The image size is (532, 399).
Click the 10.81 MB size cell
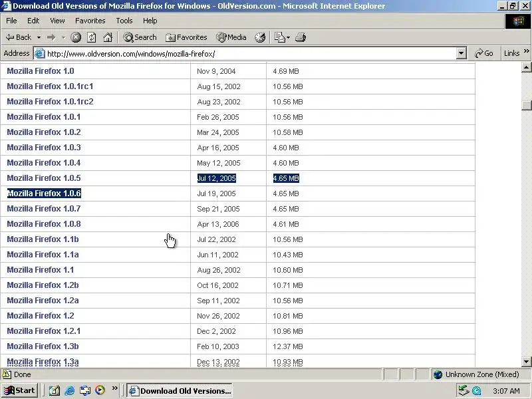[288, 316]
